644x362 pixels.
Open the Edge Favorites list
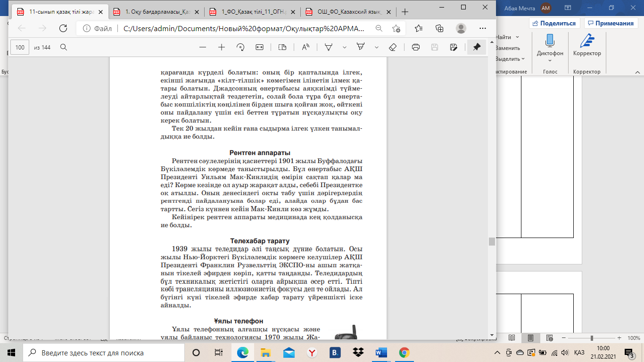coord(419,28)
